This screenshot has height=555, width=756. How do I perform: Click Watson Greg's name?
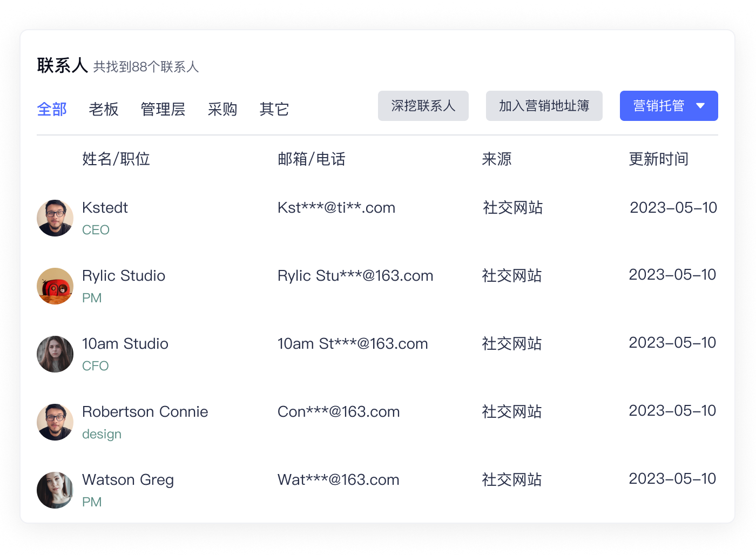pyautogui.click(x=127, y=479)
